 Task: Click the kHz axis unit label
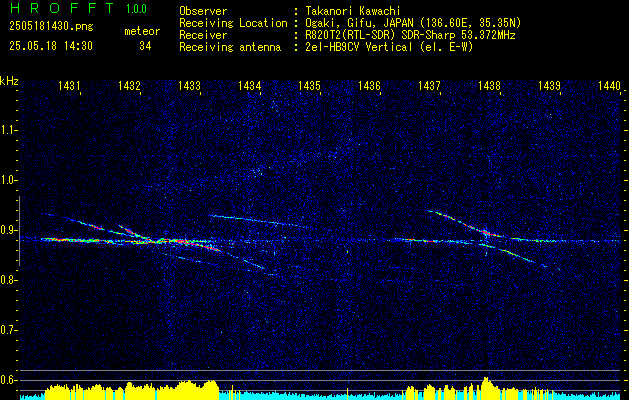9,81
